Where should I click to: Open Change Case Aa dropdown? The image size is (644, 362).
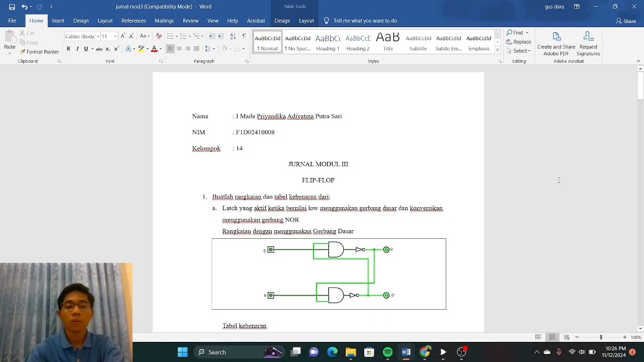click(x=144, y=36)
